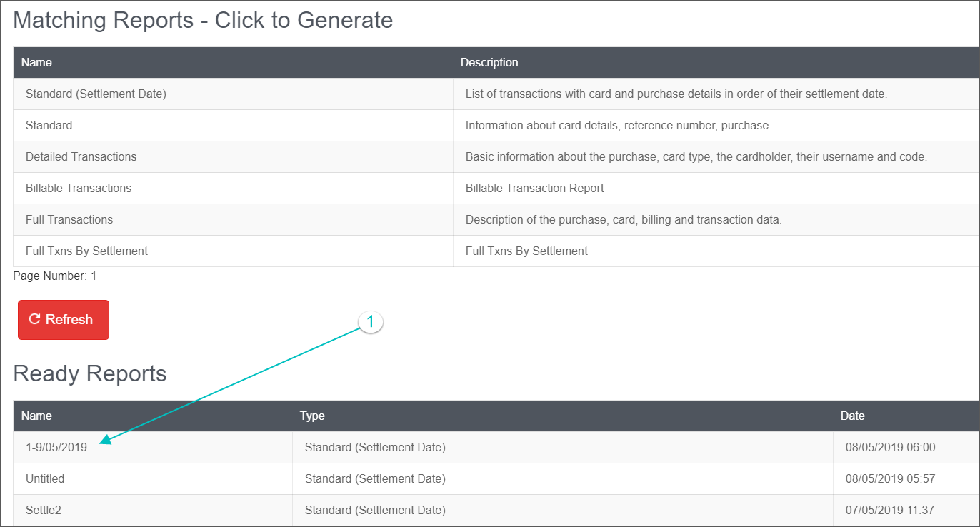The width and height of the screenshot is (980, 527).
Task: Click the Date column header
Action: click(x=852, y=416)
